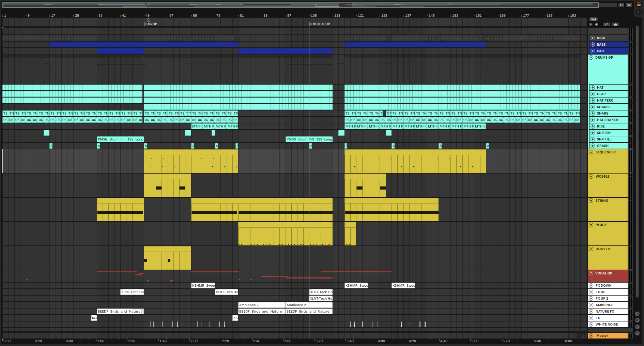
Task: Jump to the previous locator arrow
Action: 591,25
